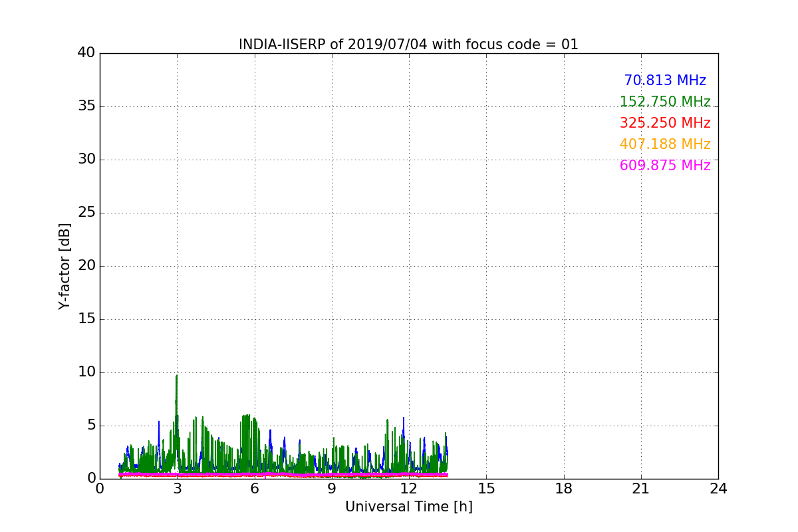Image resolution: width=798 pixels, height=532 pixels.
Task: Select the 70.813 MHz legend label
Action: 665,80
